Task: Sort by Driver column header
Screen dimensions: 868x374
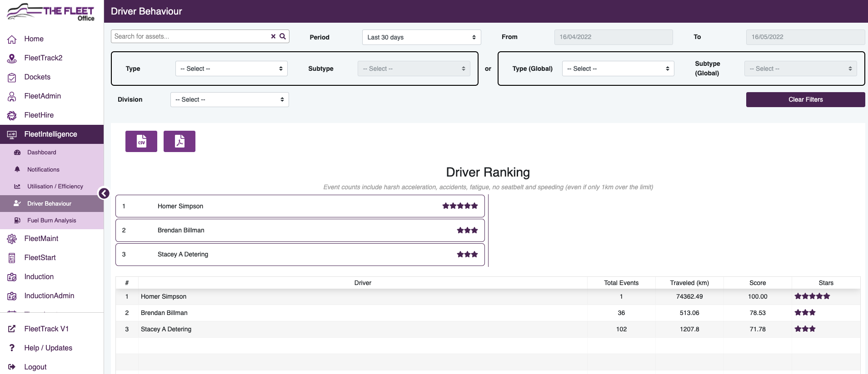Action: pyautogui.click(x=363, y=283)
